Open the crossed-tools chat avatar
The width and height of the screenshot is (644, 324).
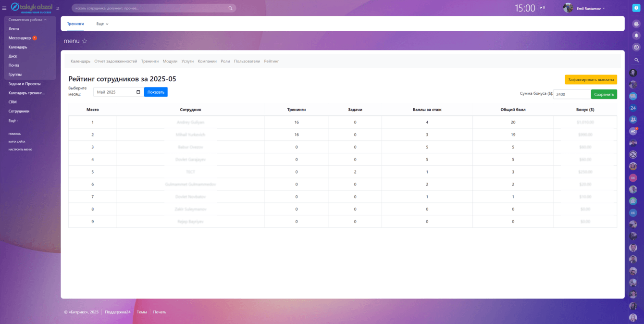point(633,154)
